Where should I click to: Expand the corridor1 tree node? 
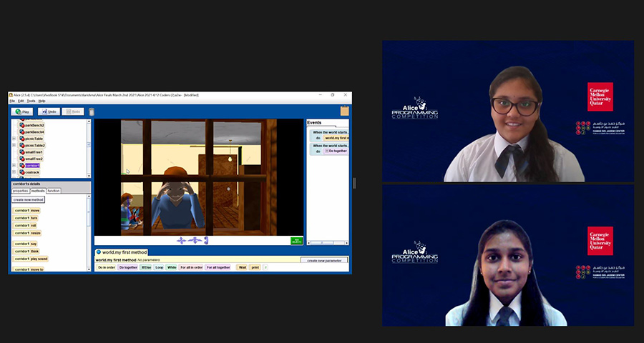14,166
